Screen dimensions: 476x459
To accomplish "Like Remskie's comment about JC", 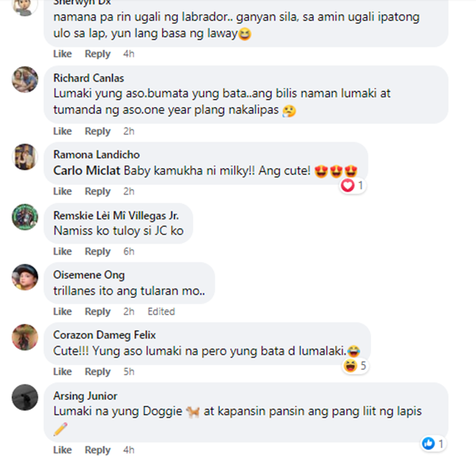I will (x=63, y=251).
